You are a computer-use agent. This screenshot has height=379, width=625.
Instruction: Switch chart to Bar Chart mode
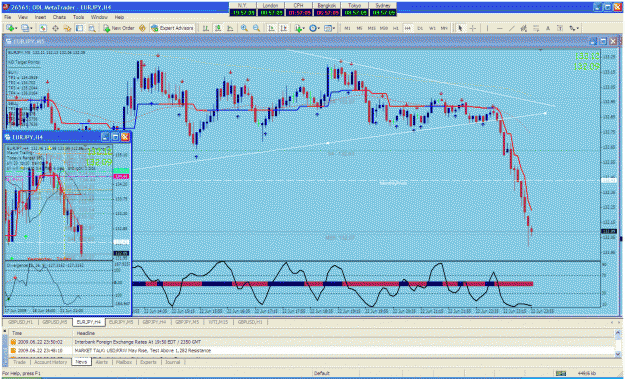[x=206, y=28]
